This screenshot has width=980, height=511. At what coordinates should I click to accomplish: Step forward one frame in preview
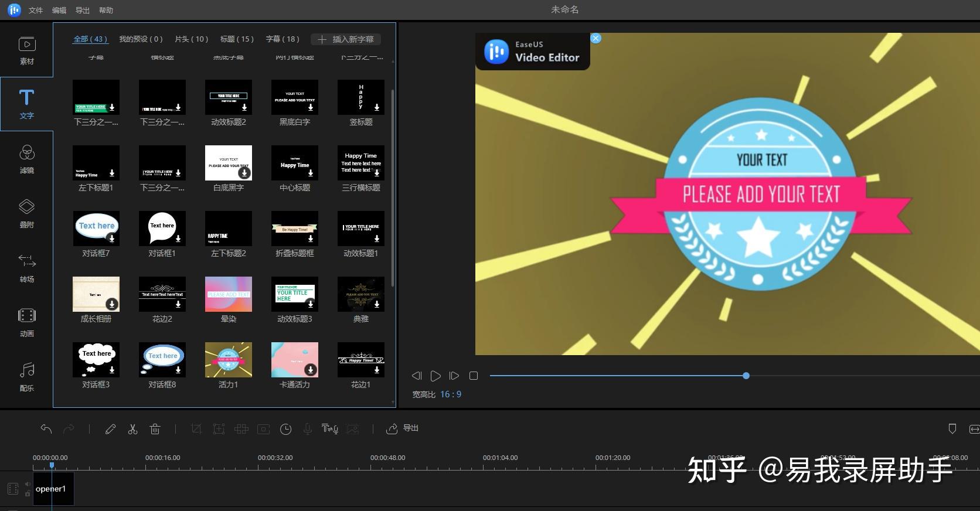pos(454,376)
